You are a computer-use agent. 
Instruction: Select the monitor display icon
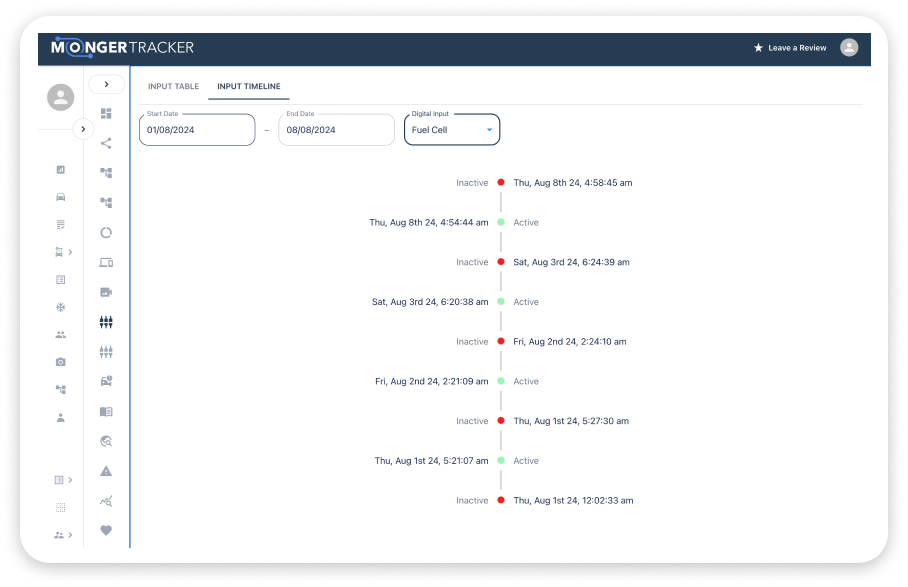(x=106, y=261)
